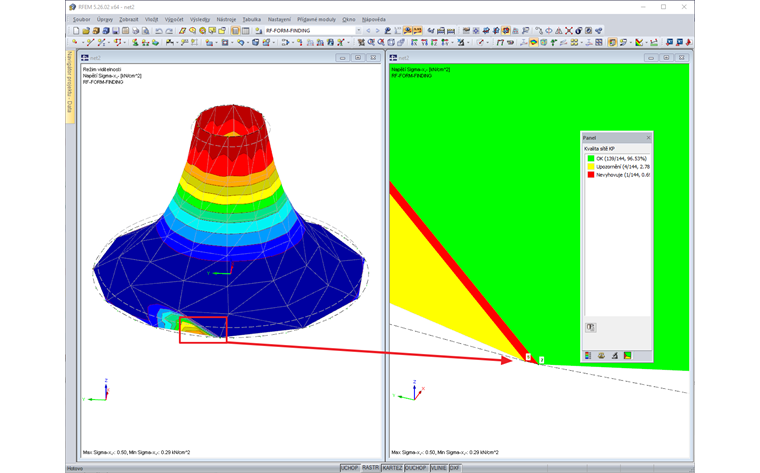Open the Soubor menu
The height and width of the screenshot is (473, 760).
[x=81, y=19]
